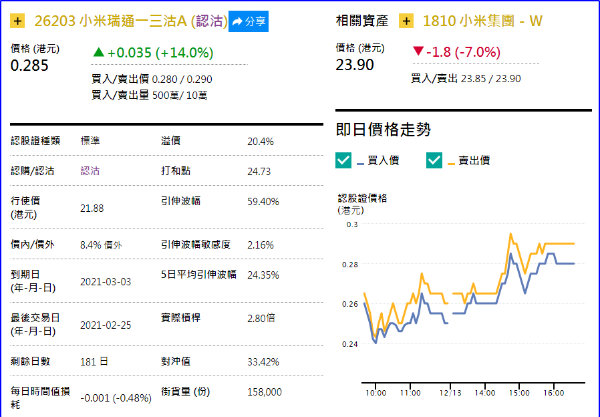The height and width of the screenshot is (417, 600).
Task: Select the 街貨量 value 158,000
Action: [264, 392]
